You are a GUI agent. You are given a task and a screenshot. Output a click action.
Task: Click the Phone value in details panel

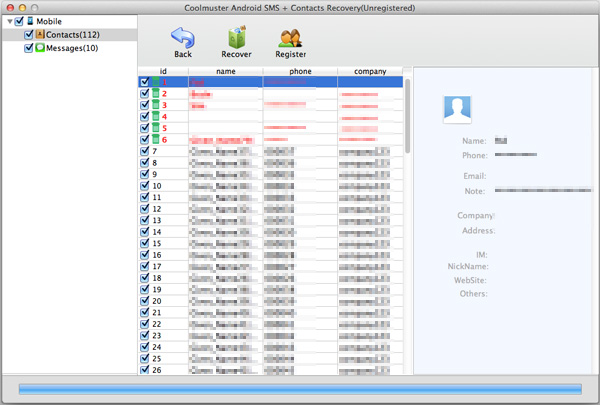click(516, 155)
